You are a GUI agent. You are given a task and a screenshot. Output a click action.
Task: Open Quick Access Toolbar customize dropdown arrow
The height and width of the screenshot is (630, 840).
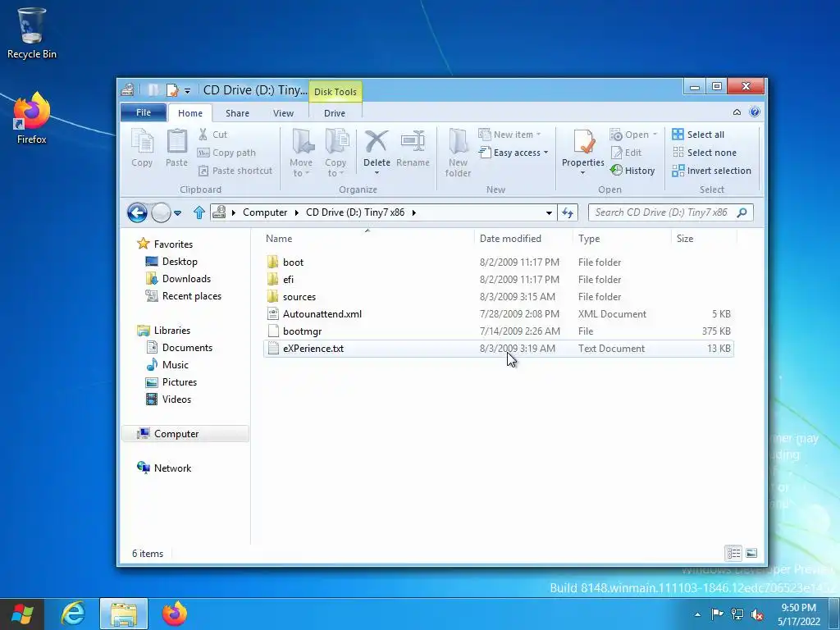188,90
